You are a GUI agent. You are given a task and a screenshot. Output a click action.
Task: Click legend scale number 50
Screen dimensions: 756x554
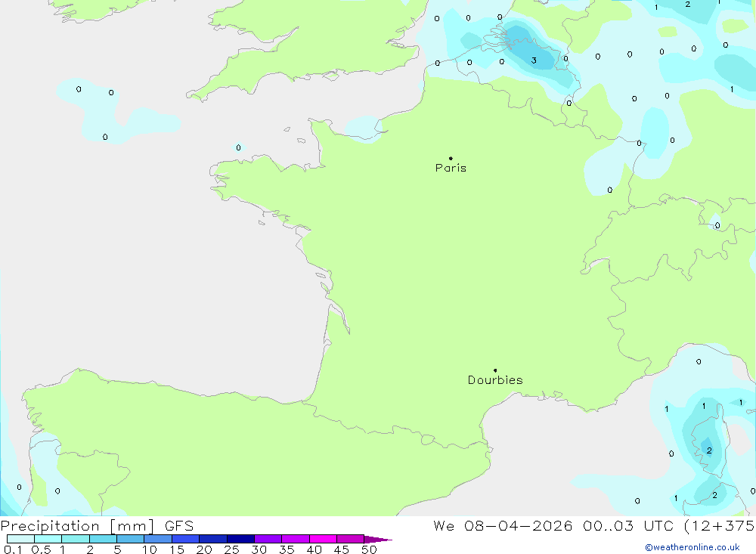[369, 549]
